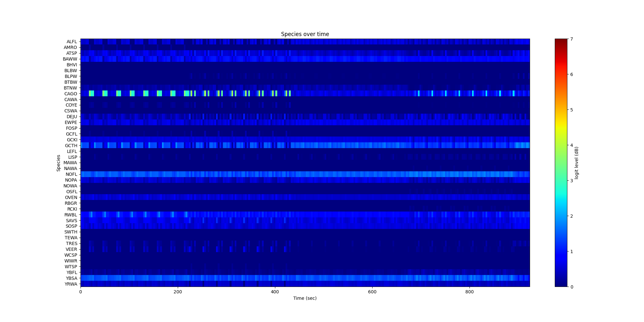The height and width of the screenshot is (322, 644).
Task: Select the 200 second tick label
Action: tap(177, 292)
